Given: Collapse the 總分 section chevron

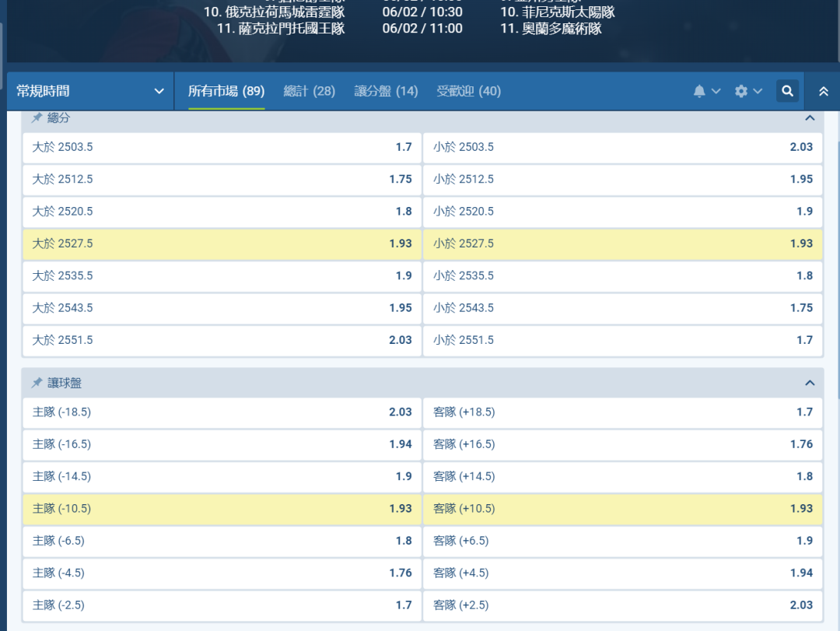Looking at the screenshot, I should 810,118.
